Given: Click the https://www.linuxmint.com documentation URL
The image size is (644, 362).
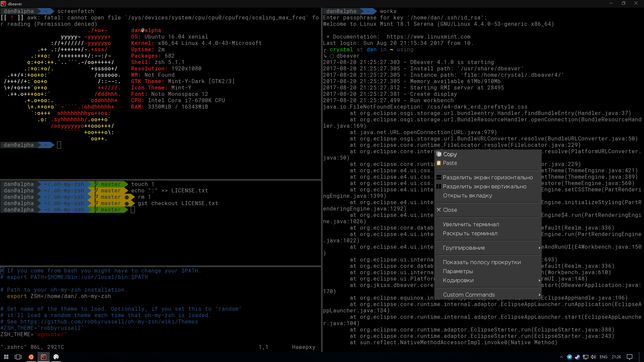Looking at the screenshot, I should (x=429, y=37).
